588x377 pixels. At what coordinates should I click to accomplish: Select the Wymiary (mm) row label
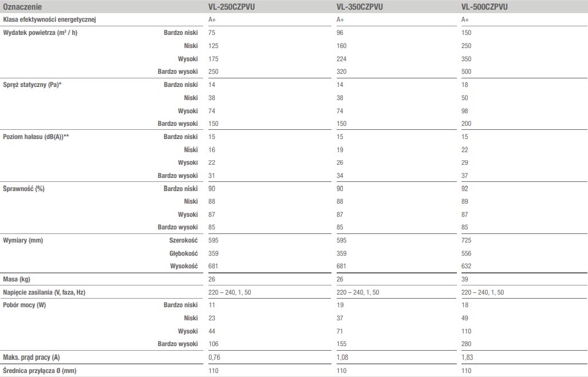pos(23,240)
